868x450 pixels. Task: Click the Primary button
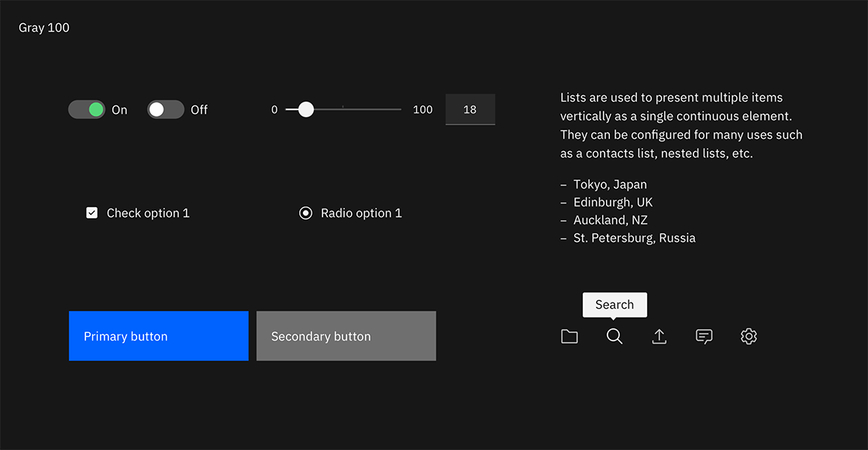click(x=158, y=336)
